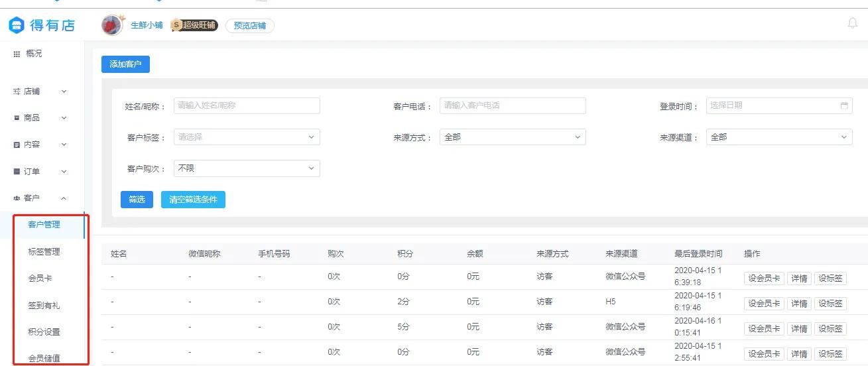Click the 得有店 logo icon
The width and height of the screenshot is (868, 366).
pyautogui.click(x=16, y=26)
